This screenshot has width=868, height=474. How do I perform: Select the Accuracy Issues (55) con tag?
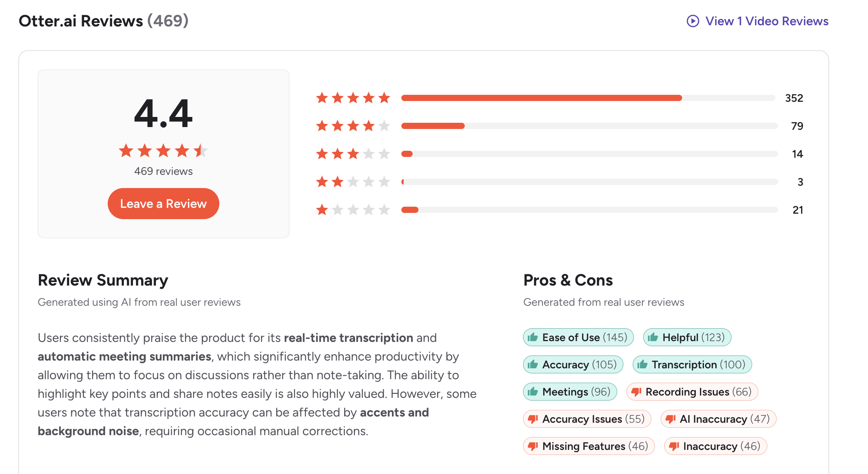tap(587, 419)
